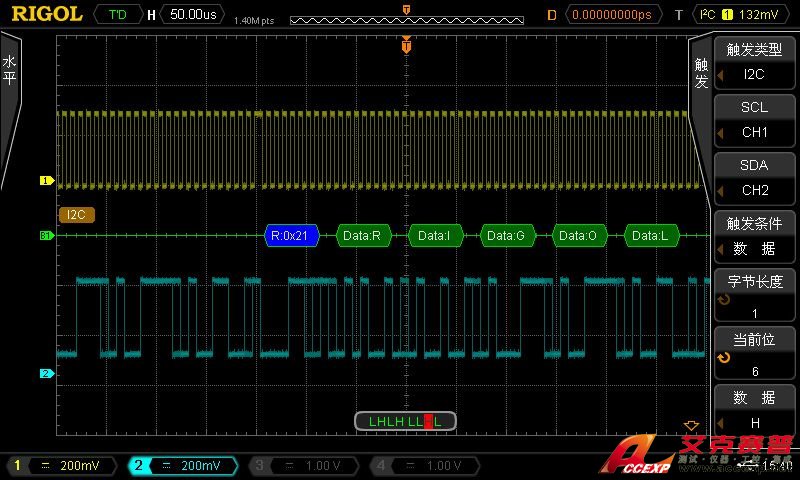Click the orange I2C decode label
The width and height of the screenshot is (800, 480).
point(77,214)
